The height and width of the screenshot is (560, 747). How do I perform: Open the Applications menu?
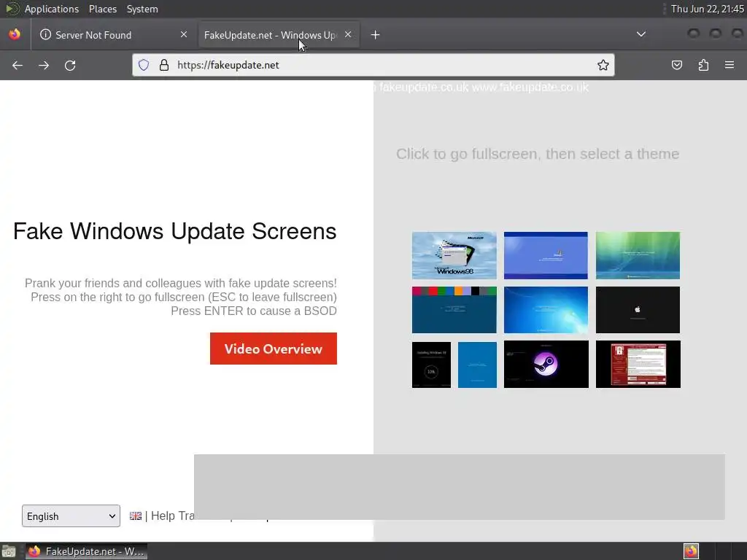coord(52,9)
